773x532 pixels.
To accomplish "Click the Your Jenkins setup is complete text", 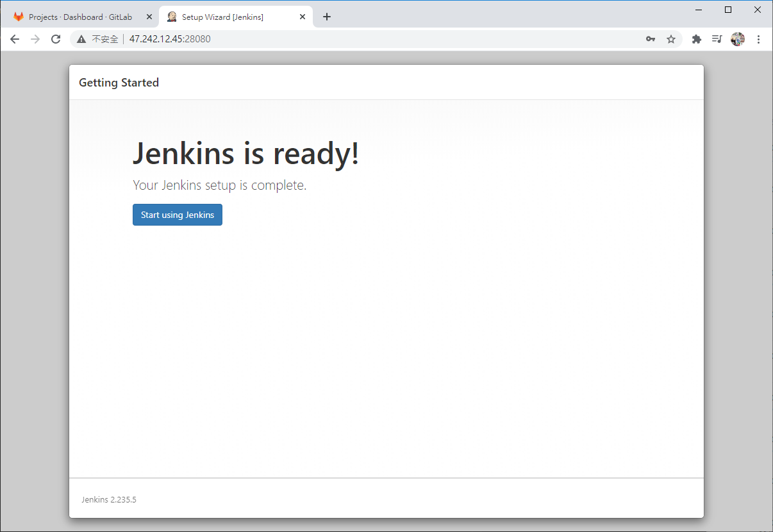I will click(219, 186).
